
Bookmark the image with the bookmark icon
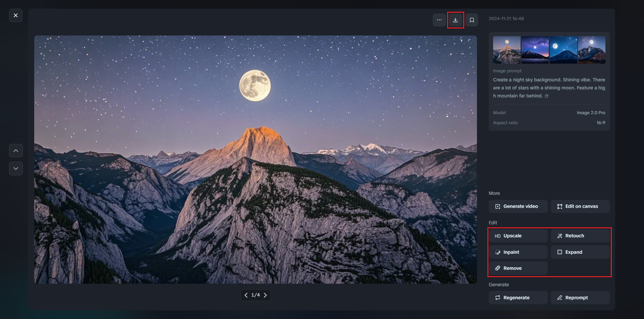[471, 20]
